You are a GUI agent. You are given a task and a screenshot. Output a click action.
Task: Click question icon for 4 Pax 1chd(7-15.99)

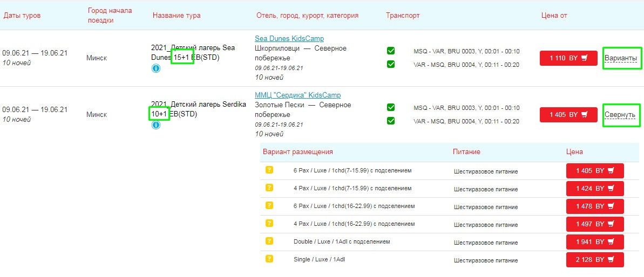269,188
